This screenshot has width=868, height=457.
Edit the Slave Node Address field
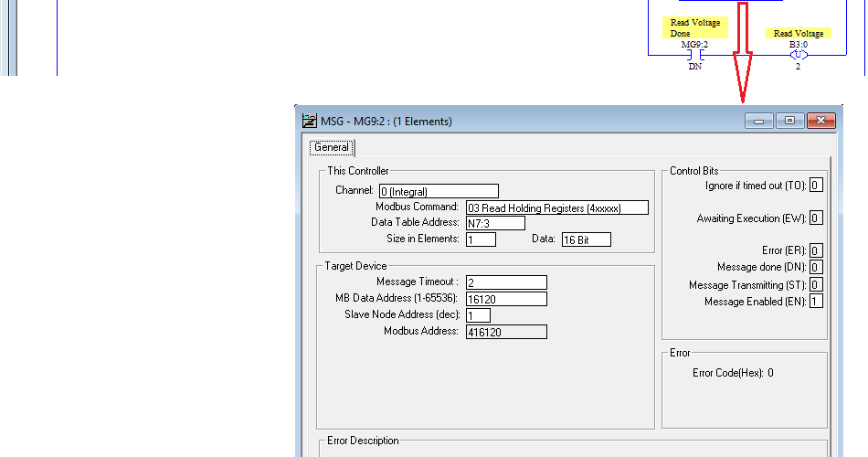[x=478, y=315]
